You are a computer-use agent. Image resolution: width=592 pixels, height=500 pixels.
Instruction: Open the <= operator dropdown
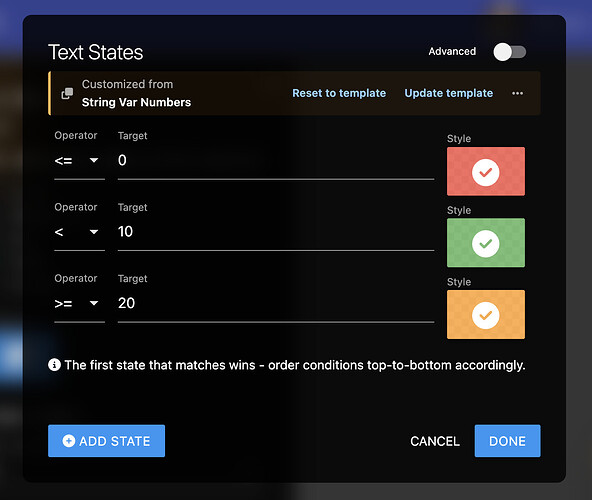[79, 160]
